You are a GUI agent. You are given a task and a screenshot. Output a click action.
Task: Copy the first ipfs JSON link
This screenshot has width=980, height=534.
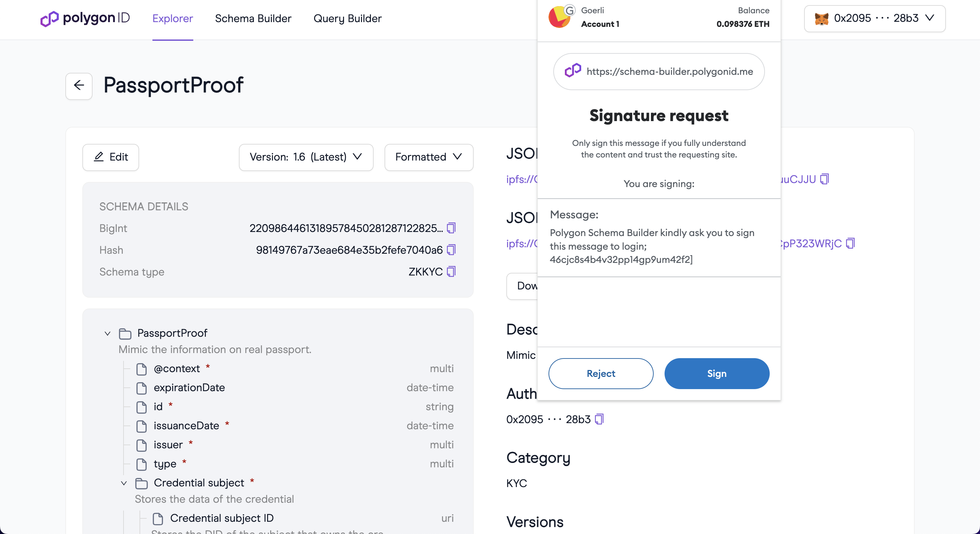tap(824, 179)
